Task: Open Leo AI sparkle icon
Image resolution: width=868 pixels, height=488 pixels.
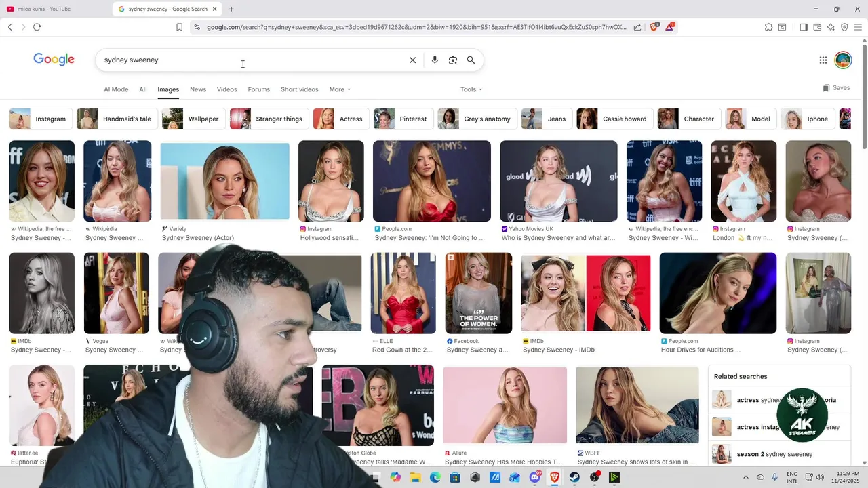Action: (x=831, y=27)
